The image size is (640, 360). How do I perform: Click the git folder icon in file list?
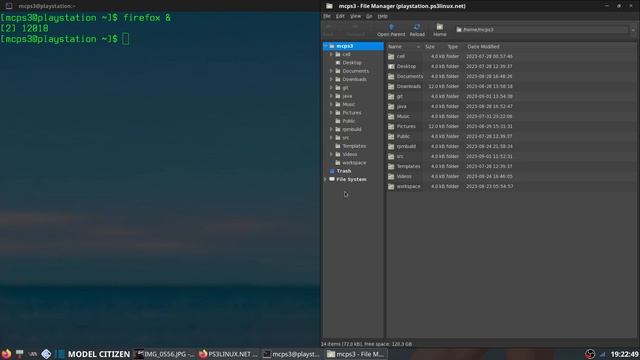[x=391, y=96]
